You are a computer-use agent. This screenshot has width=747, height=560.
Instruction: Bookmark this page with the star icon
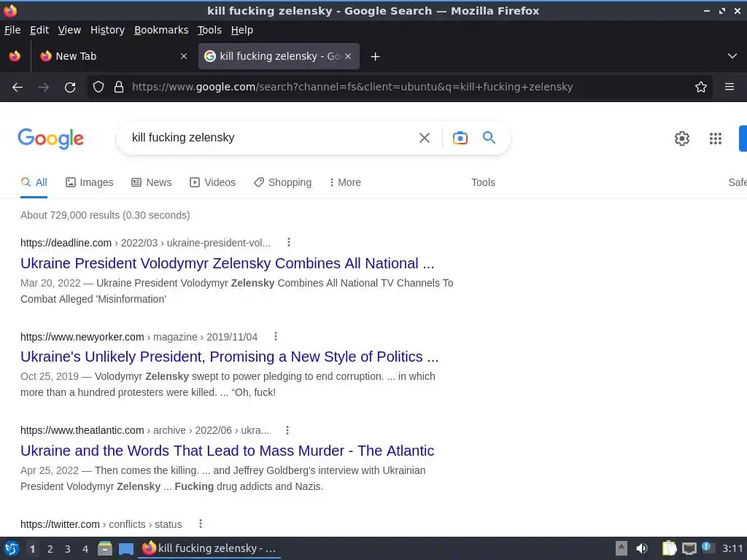pos(700,87)
